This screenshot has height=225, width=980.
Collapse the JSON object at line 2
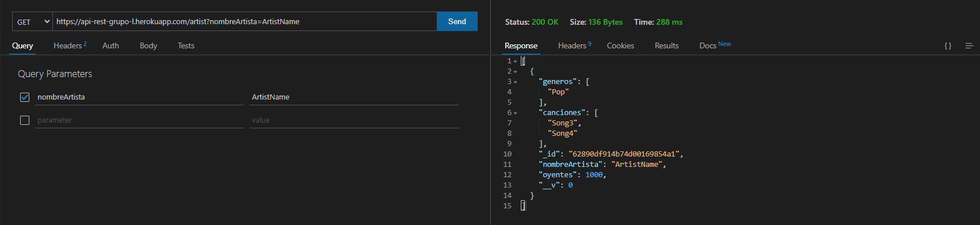[515, 71]
